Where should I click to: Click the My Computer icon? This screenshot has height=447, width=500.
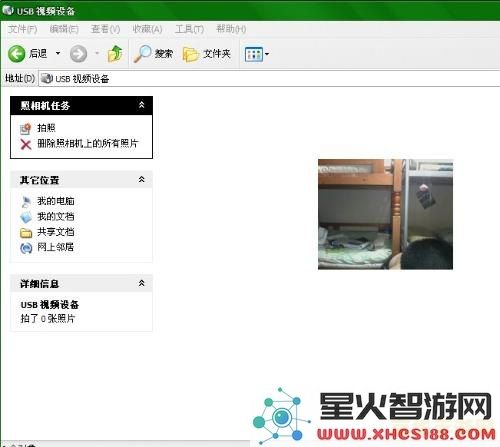pos(26,201)
